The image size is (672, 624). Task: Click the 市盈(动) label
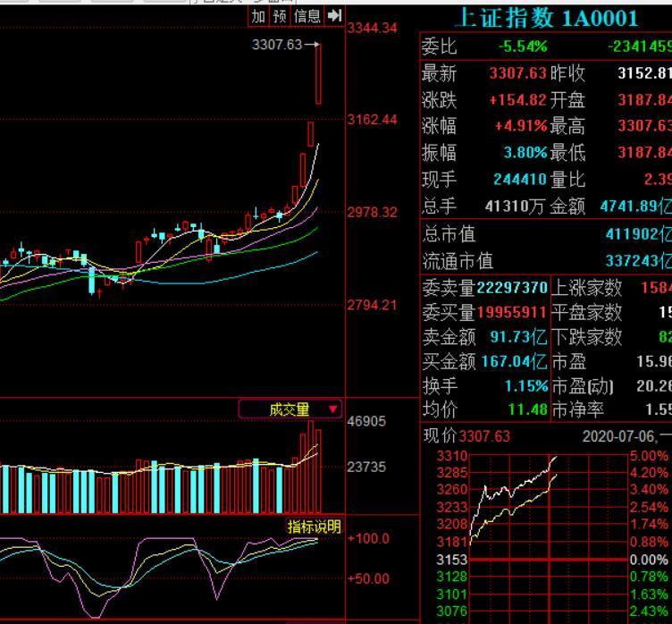583,386
